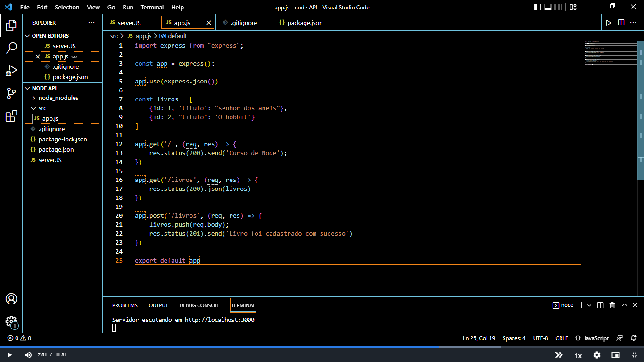This screenshot has width=644, height=362.
Task: Click the editor minimap preview
Action: pos(611,53)
